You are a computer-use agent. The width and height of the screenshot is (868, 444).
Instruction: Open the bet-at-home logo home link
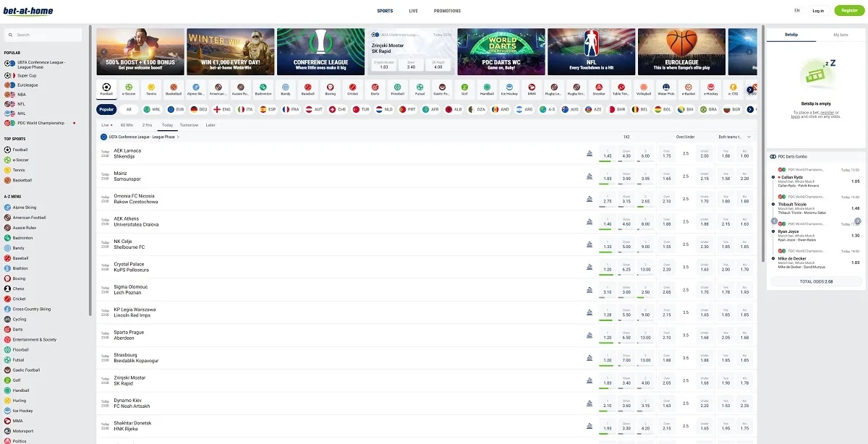[27, 11]
